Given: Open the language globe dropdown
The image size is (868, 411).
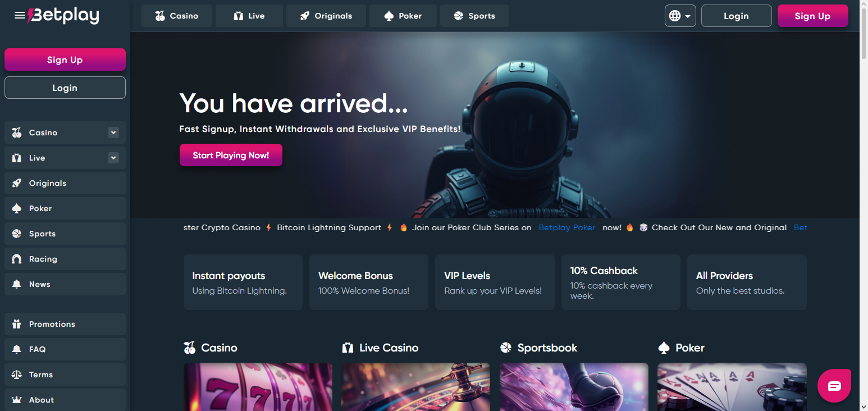Looking at the screenshot, I should tap(680, 16).
